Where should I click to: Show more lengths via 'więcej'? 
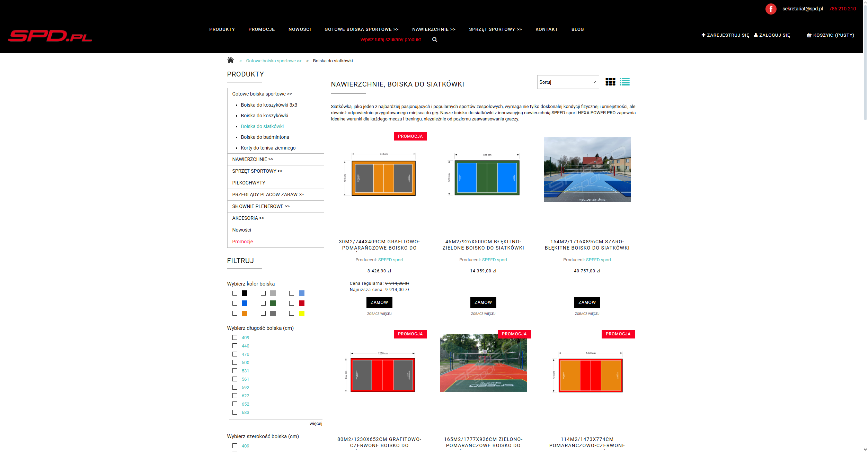point(316,424)
